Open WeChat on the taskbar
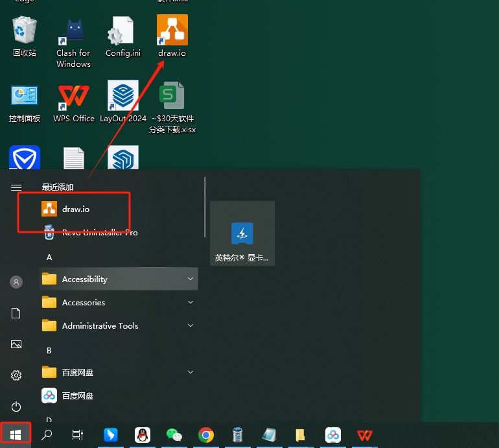This screenshot has height=448, width=499. [x=174, y=435]
